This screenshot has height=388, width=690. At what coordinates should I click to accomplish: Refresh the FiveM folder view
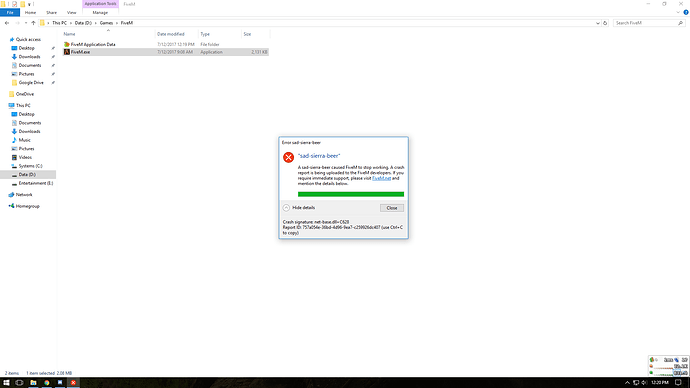point(605,23)
